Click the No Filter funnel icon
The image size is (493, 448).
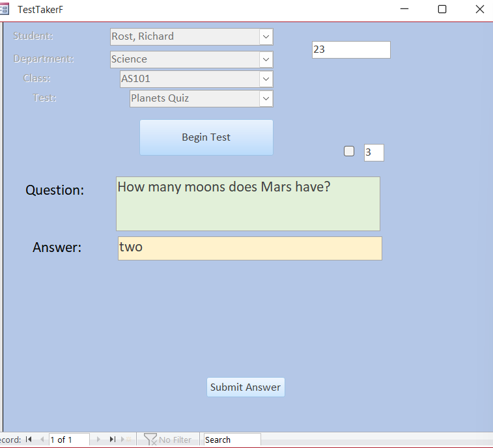[150, 440]
